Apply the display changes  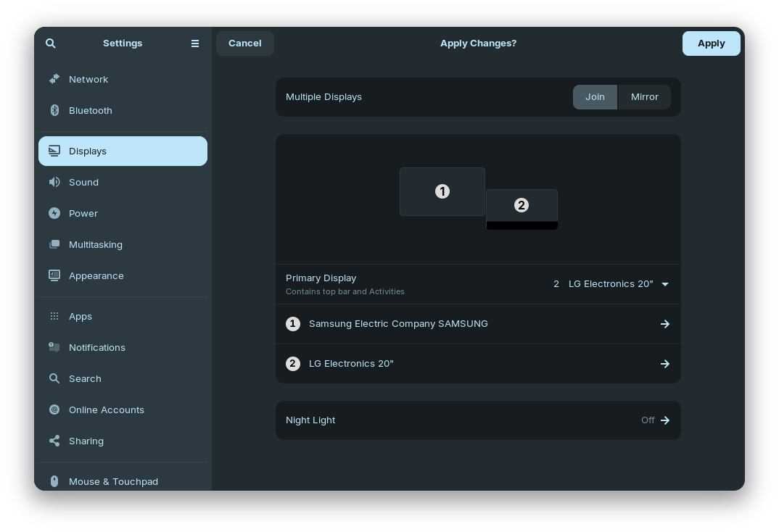pyautogui.click(x=711, y=43)
